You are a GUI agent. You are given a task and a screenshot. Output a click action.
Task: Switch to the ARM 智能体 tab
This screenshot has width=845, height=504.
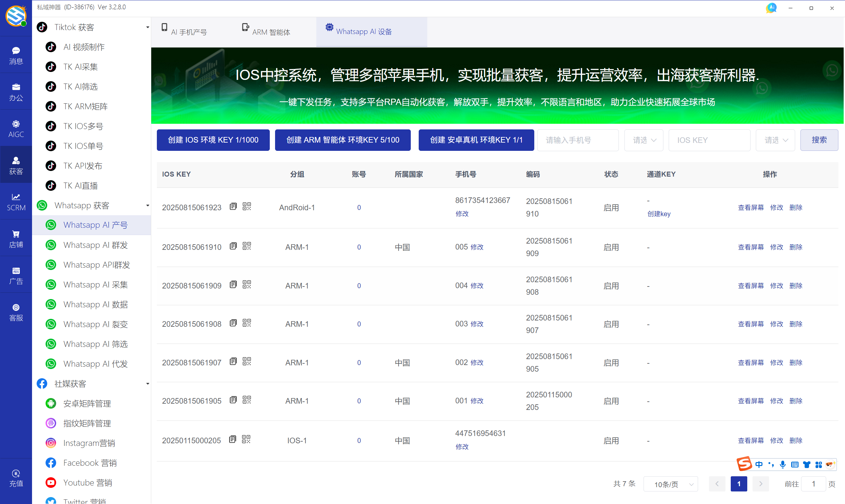(x=271, y=32)
